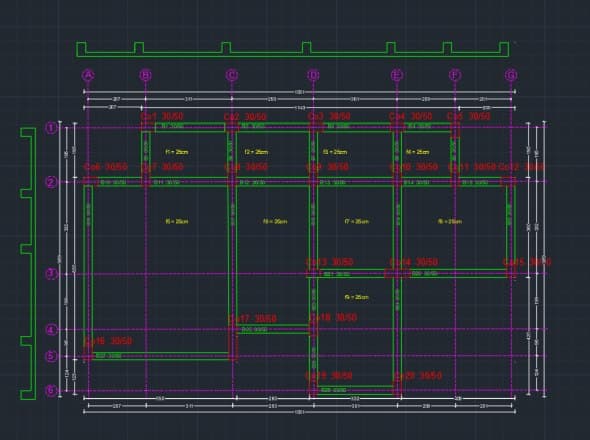590x440 pixels.
Task: Select the green section profile left of plan
Action: 28,263
